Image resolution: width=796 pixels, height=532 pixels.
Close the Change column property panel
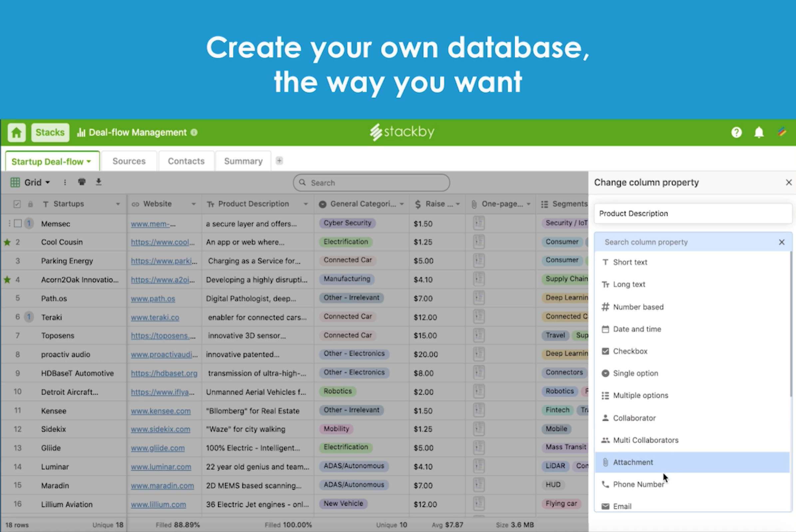(789, 182)
